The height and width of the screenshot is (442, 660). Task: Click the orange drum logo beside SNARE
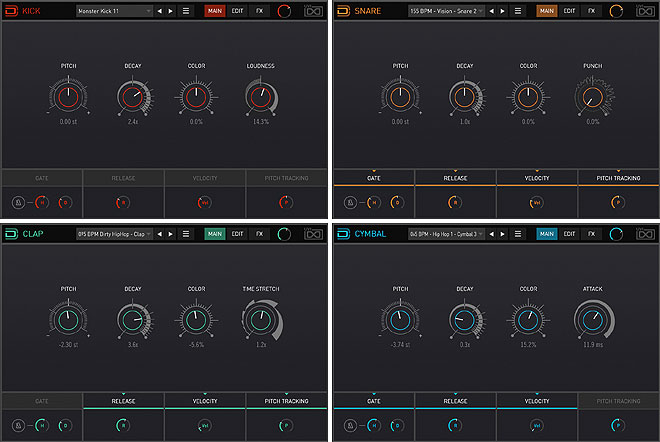tap(343, 11)
